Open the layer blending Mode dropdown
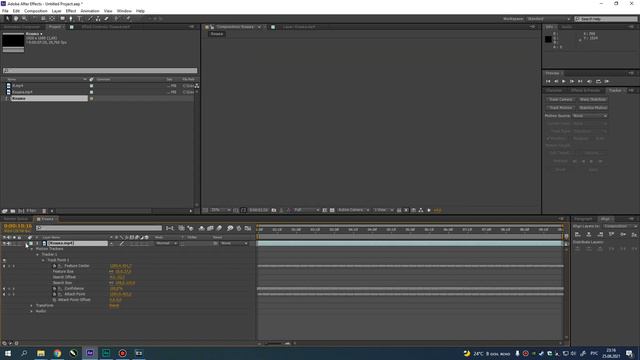 tap(166, 243)
